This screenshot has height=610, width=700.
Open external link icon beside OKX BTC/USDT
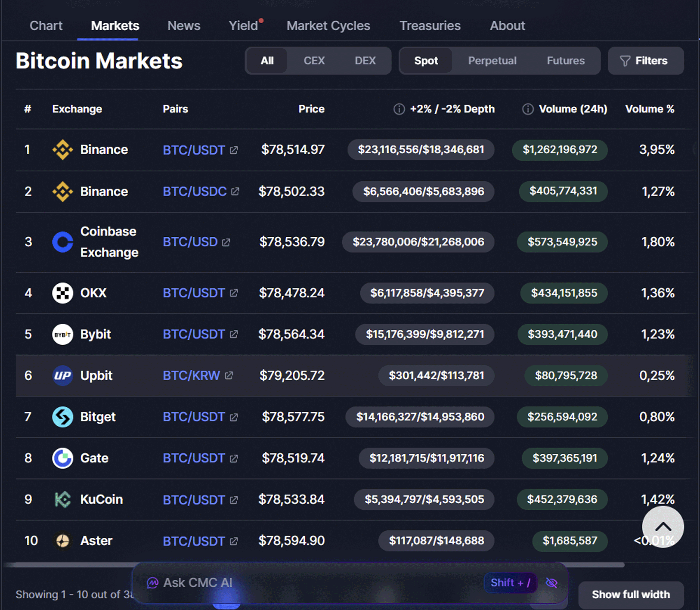tap(234, 293)
